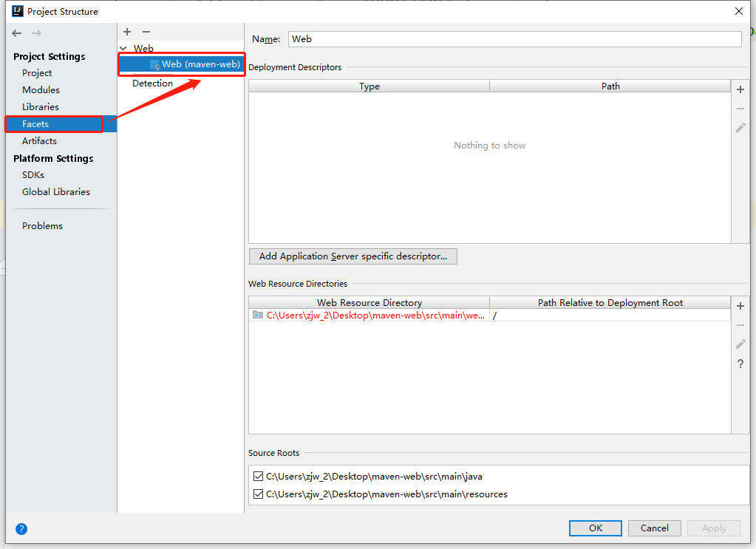Edit deployment descriptor with pencil icon
Screen dimensions: 756x549
[740, 128]
